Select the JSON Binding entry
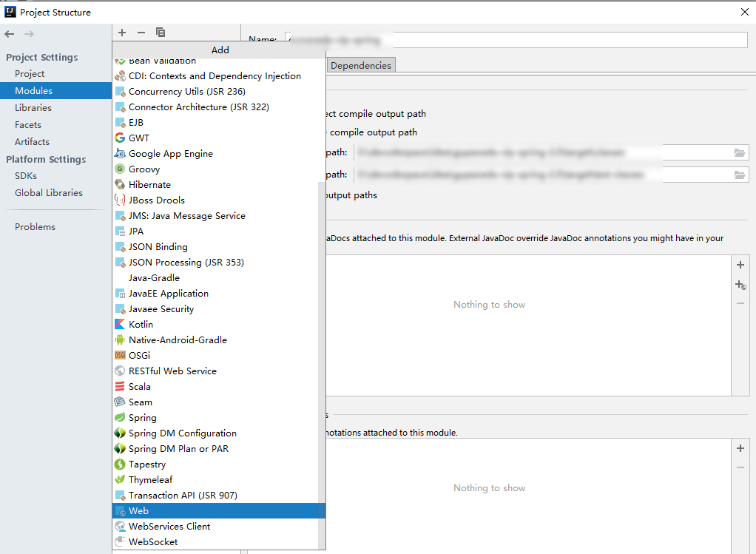Viewport: 756px width, 554px height. coord(215,246)
